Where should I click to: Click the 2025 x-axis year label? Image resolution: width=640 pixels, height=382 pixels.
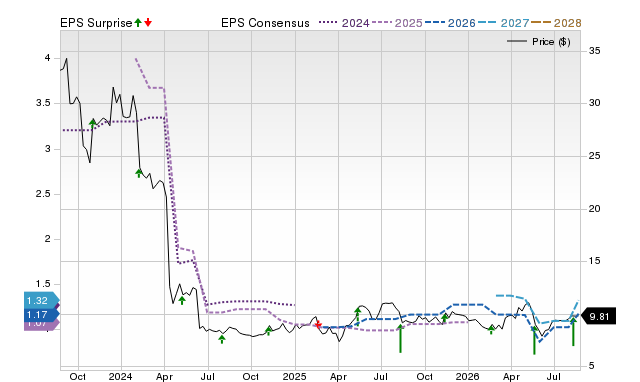tap(295, 376)
